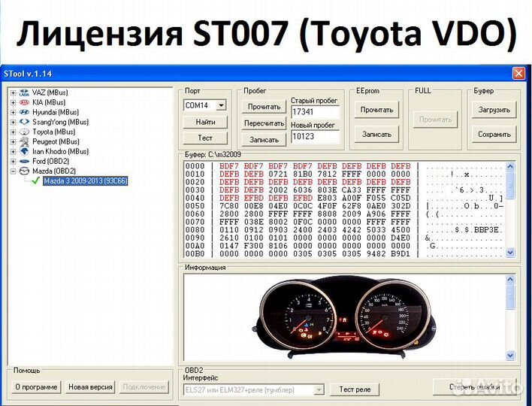Click the hex buffer scrollbar down arrow
Viewport: 532px width, 406px height.
[x=510, y=253]
